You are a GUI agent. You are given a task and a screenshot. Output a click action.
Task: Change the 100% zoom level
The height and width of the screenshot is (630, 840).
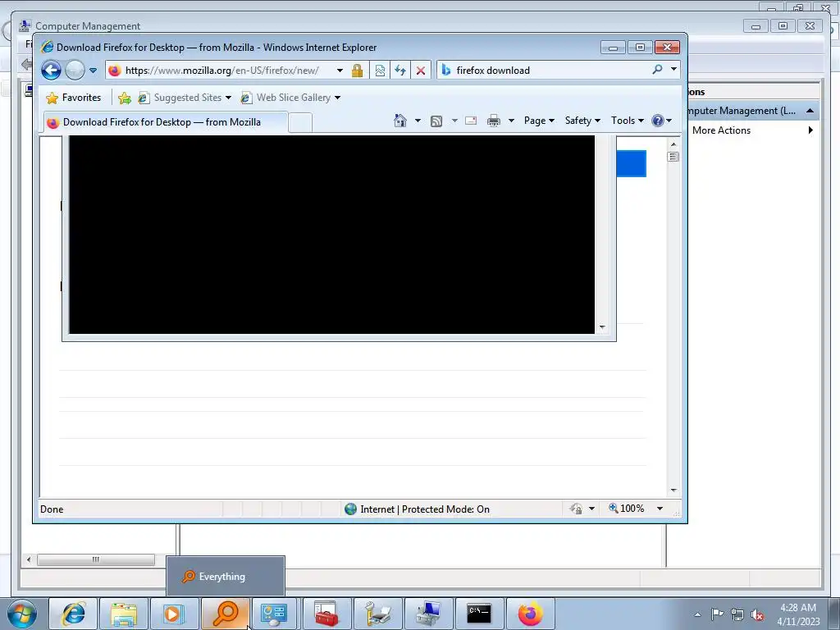coord(627,509)
